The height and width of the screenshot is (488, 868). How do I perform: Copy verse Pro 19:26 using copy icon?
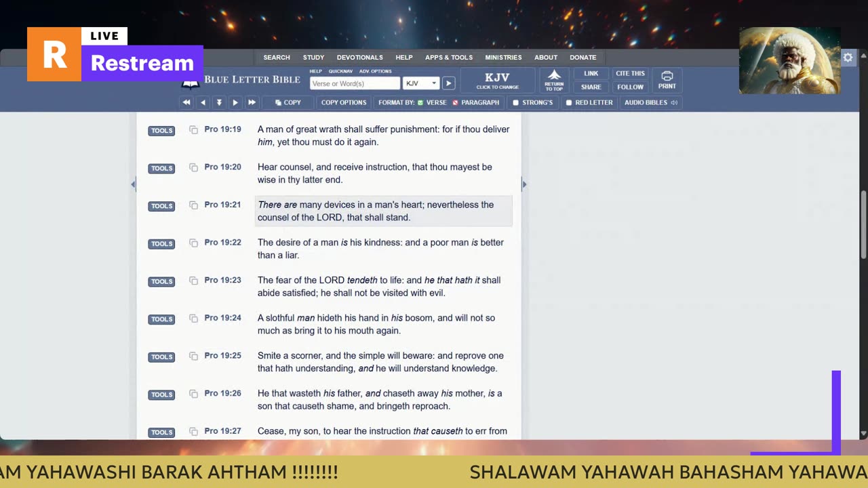pyautogui.click(x=193, y=394)
